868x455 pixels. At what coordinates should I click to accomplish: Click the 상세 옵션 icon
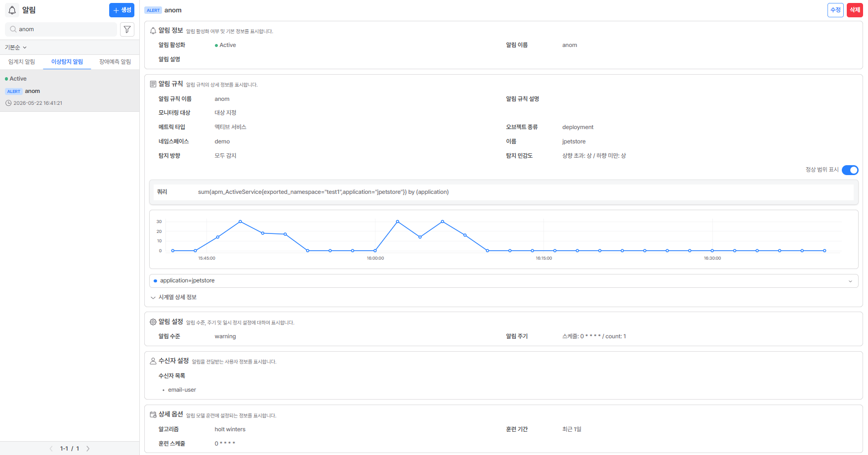[x=153, y=414]
